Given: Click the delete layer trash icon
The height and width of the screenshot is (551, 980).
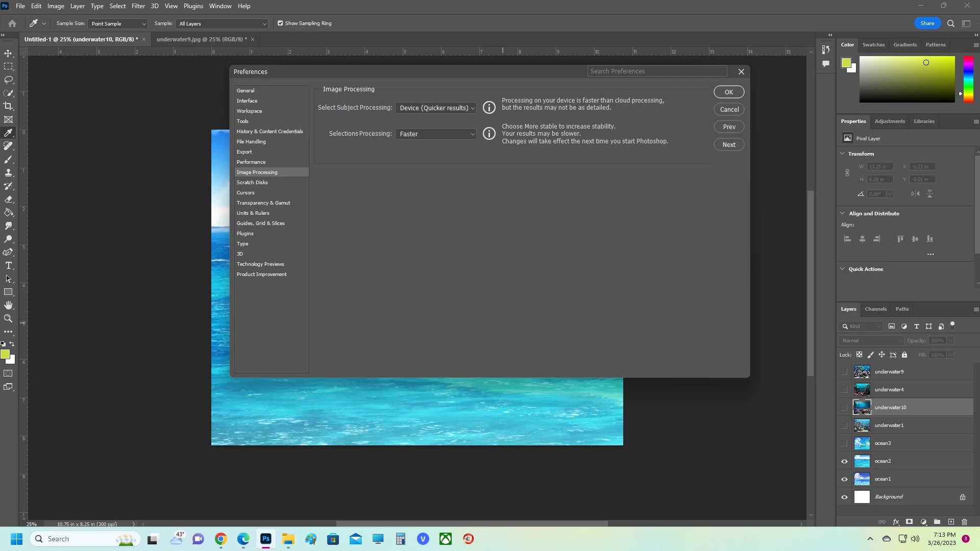Looking at the screenshot, I should 964,522.
